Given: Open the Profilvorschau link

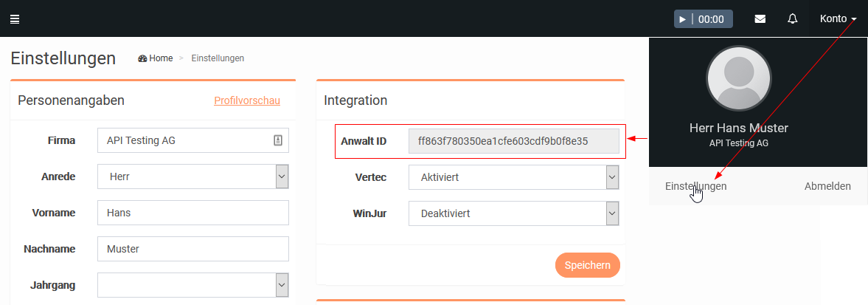Looking at the screenshot, I should (x=246, y=100).
